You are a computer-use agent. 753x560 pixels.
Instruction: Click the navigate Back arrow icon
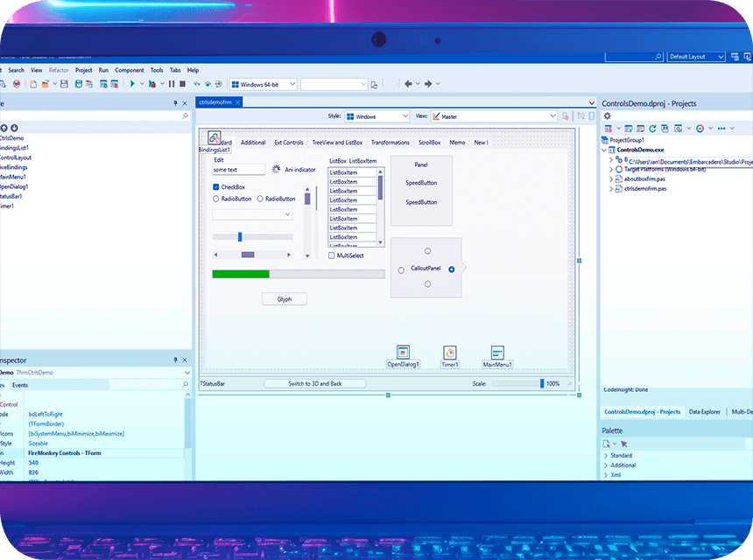point(408,84)
